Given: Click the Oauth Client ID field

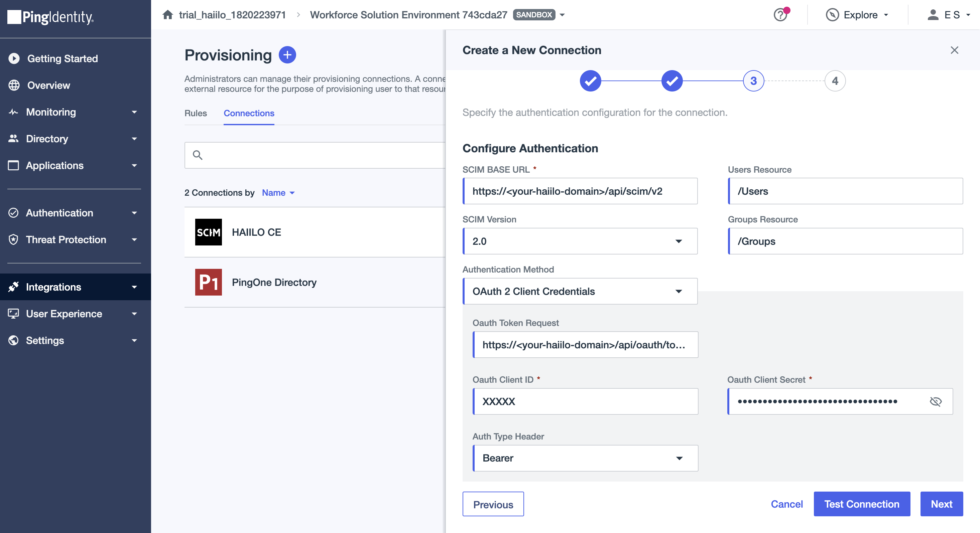Looking at the screenshot, I should (586, 401).
